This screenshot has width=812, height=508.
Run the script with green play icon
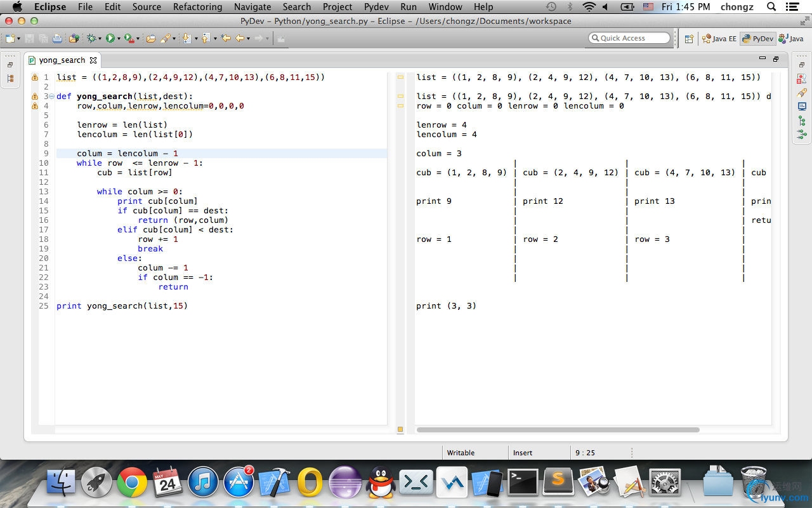(110, 39)
